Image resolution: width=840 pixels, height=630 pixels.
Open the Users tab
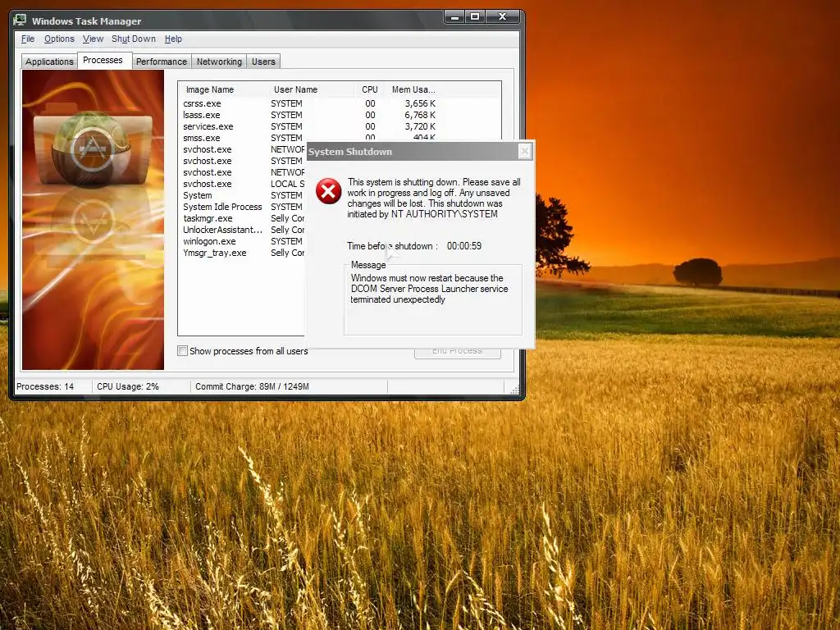coord(263,62)
